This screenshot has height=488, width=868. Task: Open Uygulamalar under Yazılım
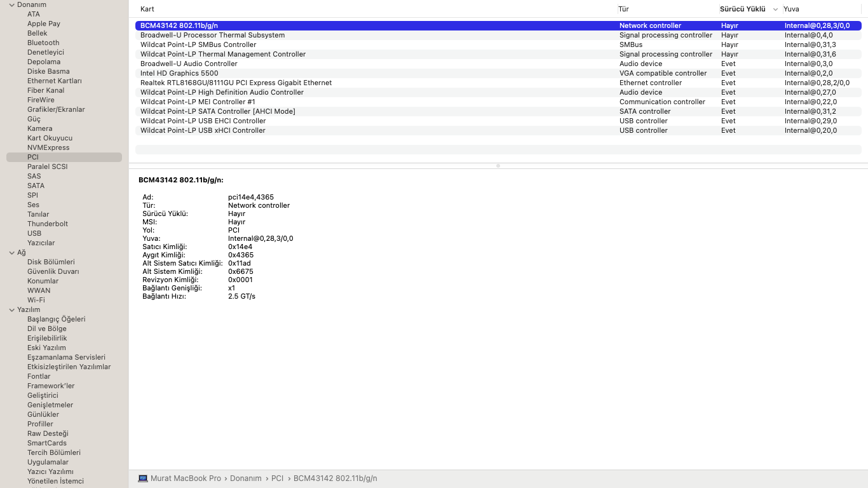[x=48, y=462]
